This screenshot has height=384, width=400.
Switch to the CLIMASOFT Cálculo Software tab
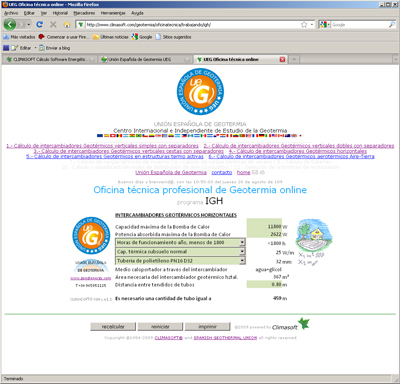49,59
